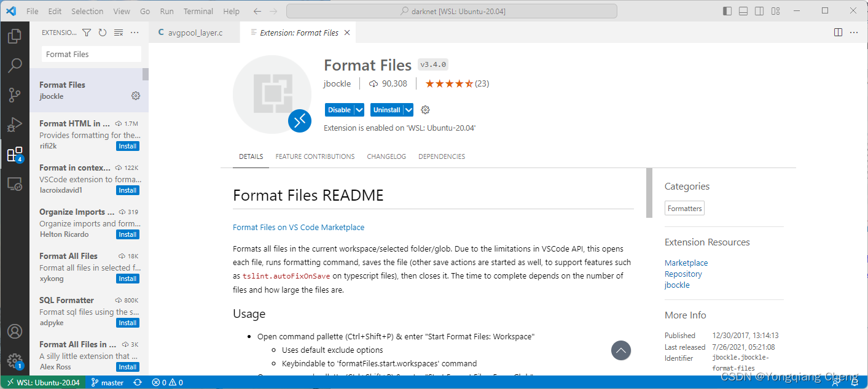868x389 pixels.
Task: Open the Explorer view in activity bar
Action: tap(15, 36)
